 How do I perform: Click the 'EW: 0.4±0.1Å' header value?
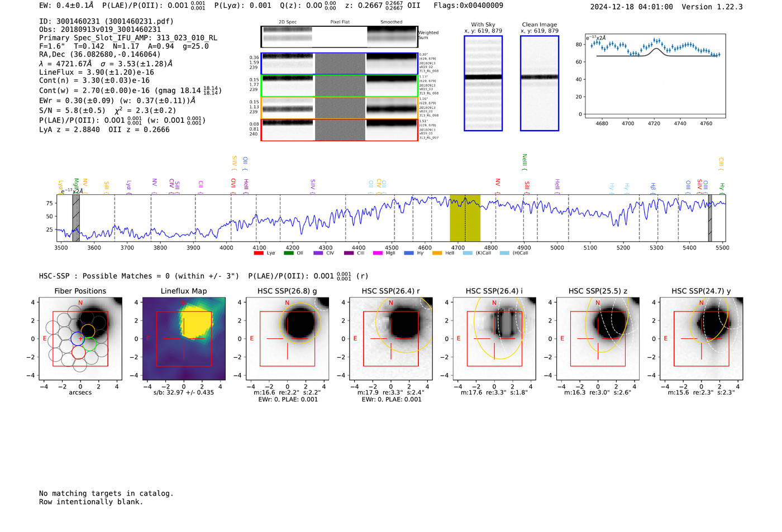pyautogui.click(x=66, y=6)
